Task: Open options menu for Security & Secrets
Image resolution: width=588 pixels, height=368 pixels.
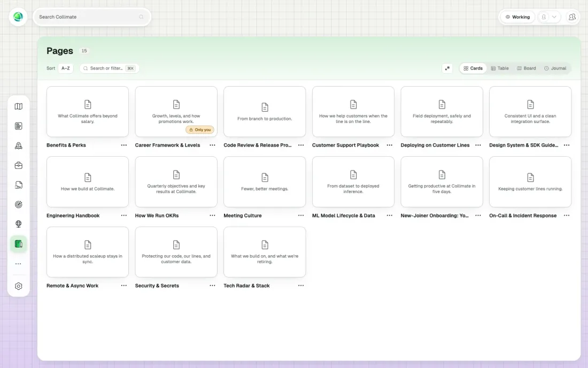Action: click(212, 286)
